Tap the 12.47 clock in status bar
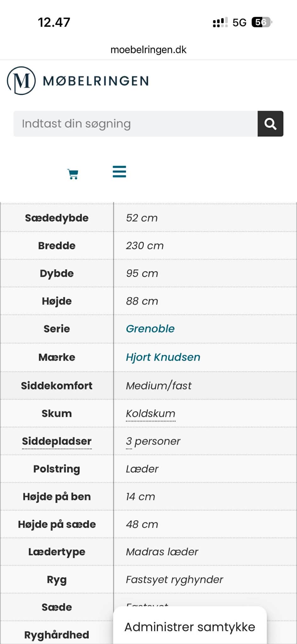The image size is (297, 644). (54, 23)
